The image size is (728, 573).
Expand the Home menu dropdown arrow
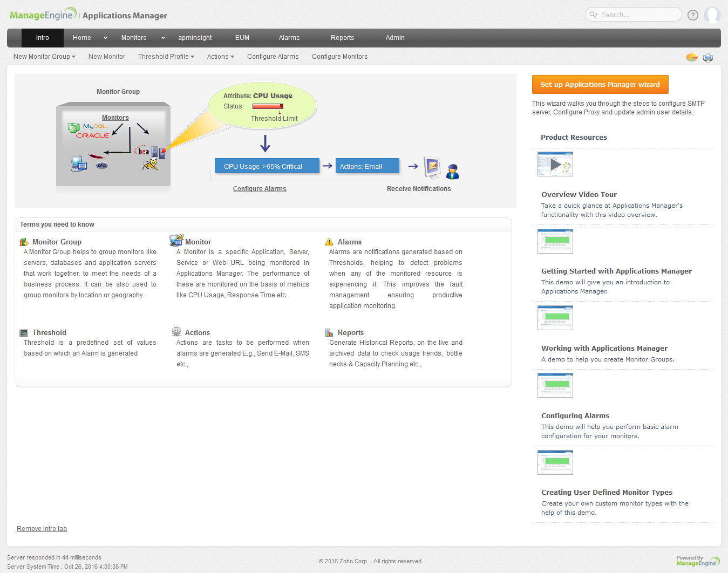pyautogui.click(x=105, y=38)
